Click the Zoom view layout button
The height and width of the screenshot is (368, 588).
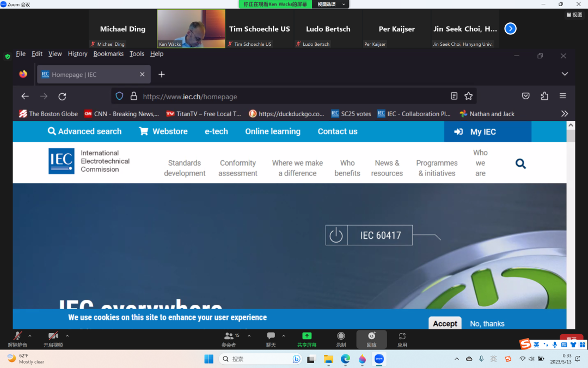click(574, 15)
